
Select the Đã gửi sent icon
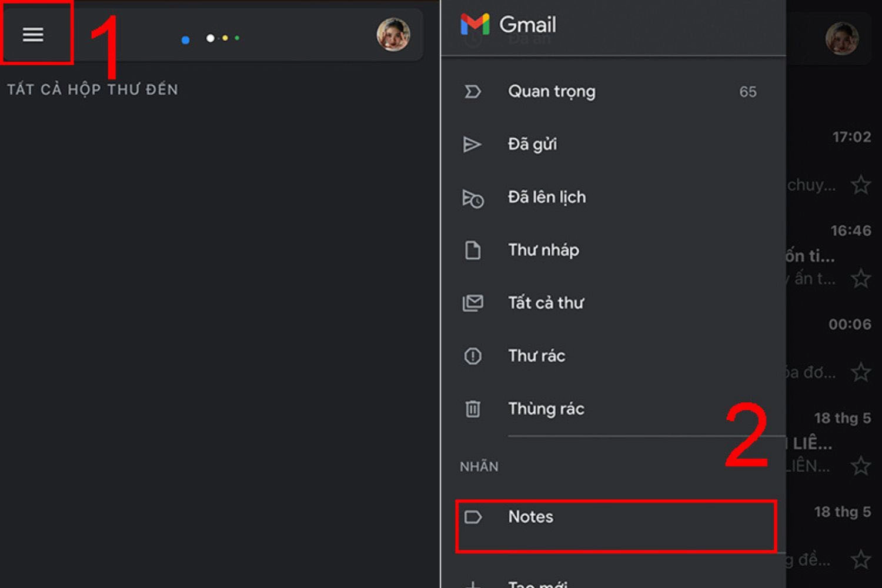[472, 145]
